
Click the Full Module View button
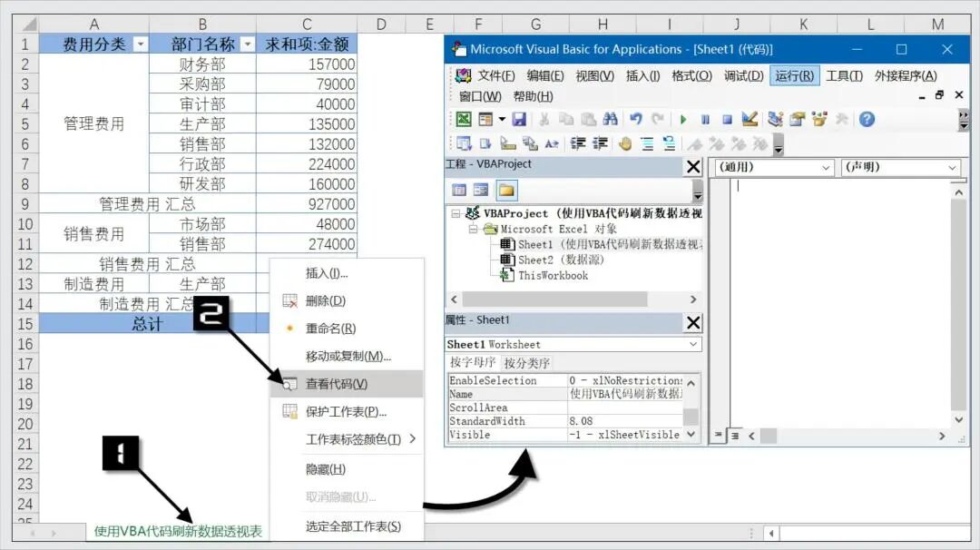pyautogui.click(x=735, y=436)
